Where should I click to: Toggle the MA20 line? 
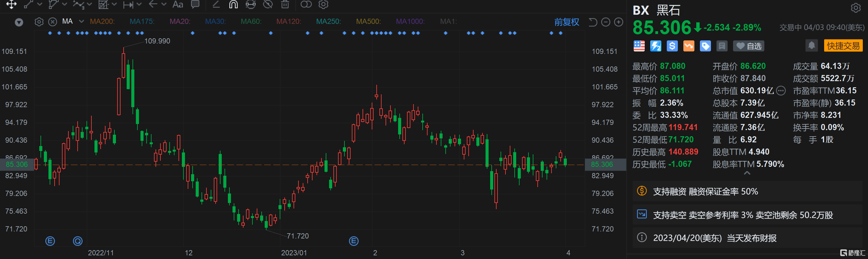tap(180, 21)
